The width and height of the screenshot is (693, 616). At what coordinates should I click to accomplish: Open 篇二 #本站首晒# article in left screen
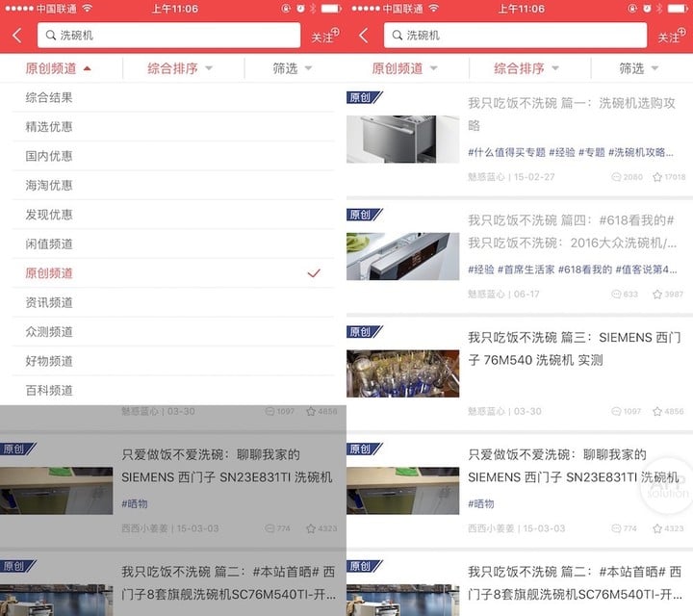pos(228,583)
